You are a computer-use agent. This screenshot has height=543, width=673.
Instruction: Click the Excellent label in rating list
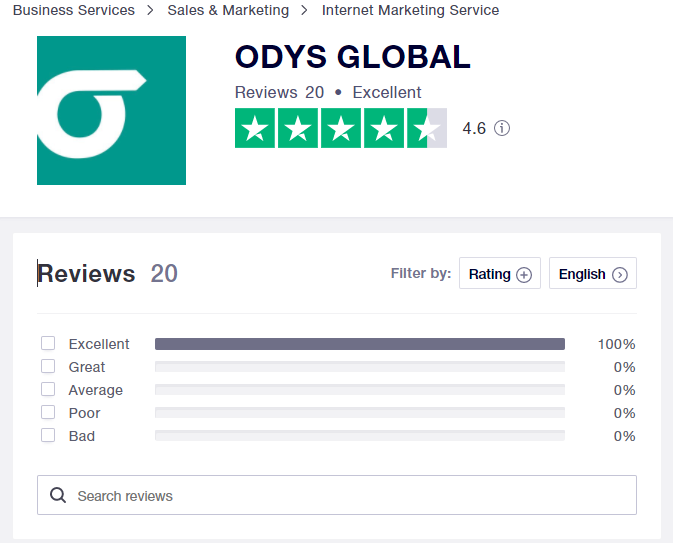[x=99, y=344]
